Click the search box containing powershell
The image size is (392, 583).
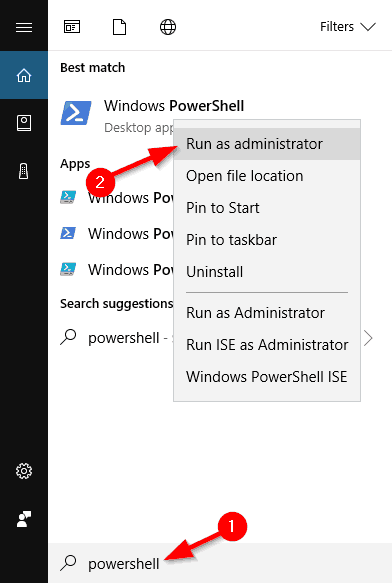click(220, 563)
